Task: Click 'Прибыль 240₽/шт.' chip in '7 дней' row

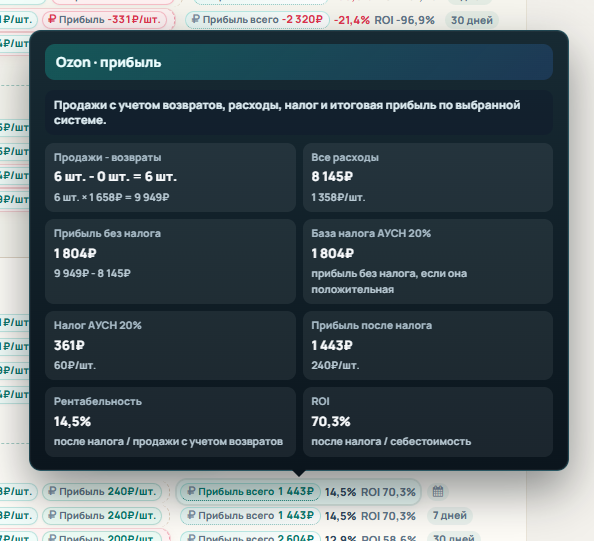Action: click(102, 515)
